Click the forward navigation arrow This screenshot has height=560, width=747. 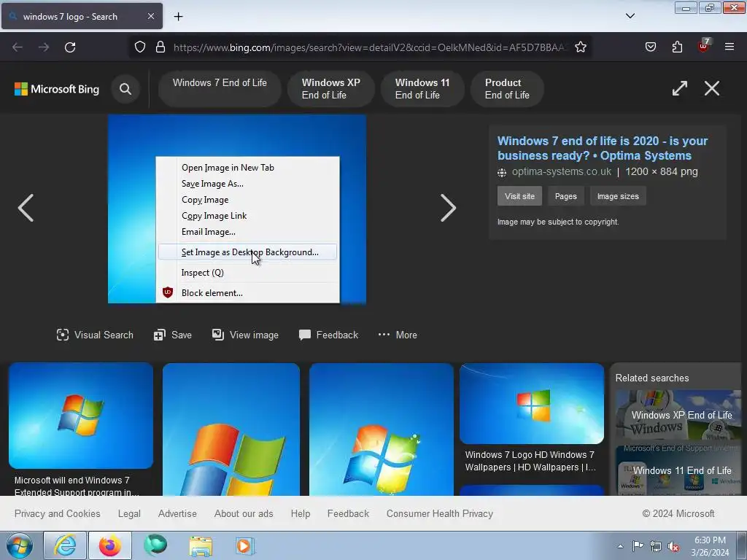44,47
